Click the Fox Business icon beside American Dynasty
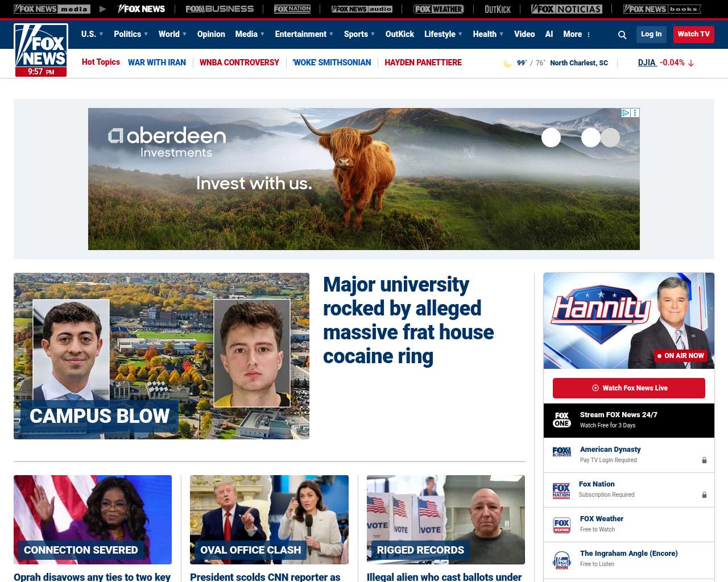This screenshot has width=728, height=582. tap(562, 452)
